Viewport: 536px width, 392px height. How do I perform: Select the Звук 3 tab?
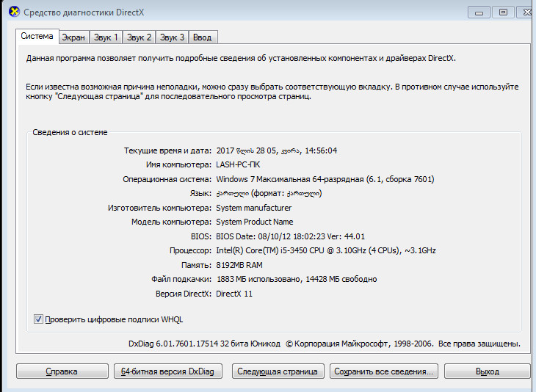click(172, 37)
